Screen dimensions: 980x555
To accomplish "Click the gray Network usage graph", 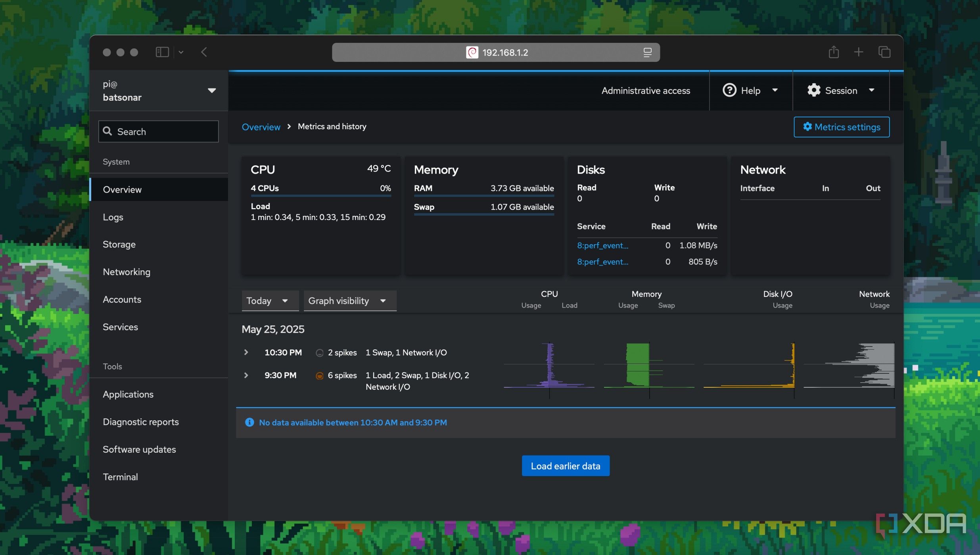I will click(849, 365).
